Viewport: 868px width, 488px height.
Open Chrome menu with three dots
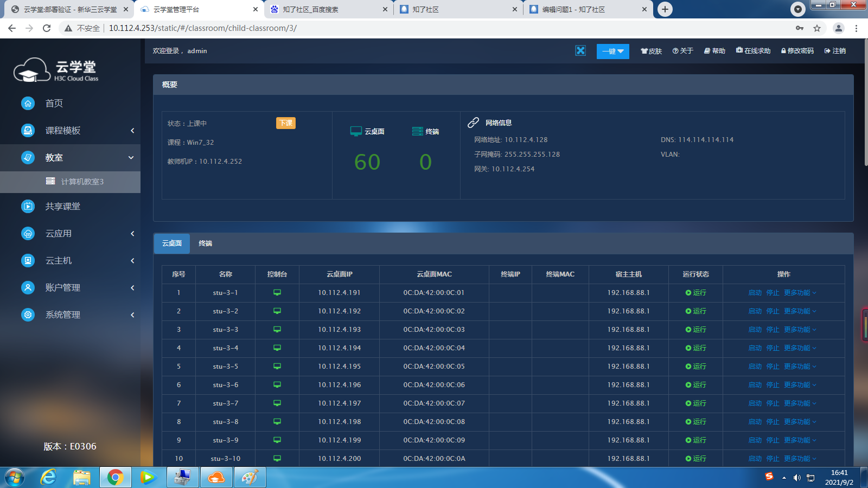[856, 28]
